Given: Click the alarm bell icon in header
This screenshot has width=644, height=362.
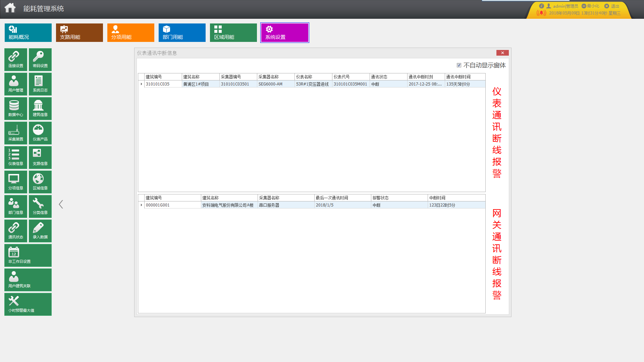Looking at the screenshot, I should pos(541,13).
